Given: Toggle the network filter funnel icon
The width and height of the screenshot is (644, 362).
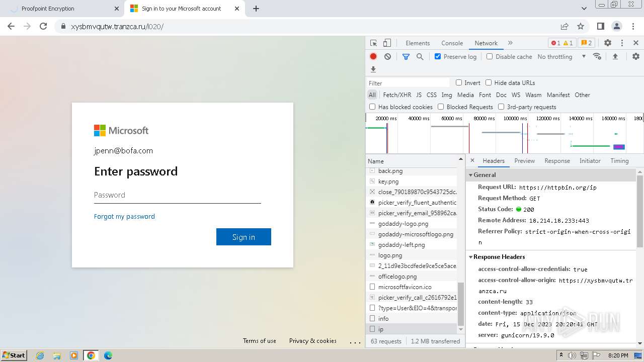Looking at the screenshot, I should click(x=406, y=57).
